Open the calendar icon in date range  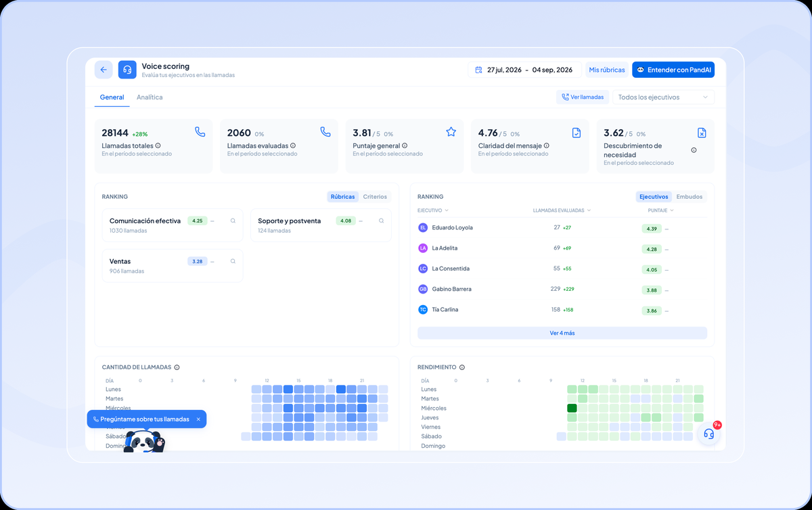click(478, 70)
